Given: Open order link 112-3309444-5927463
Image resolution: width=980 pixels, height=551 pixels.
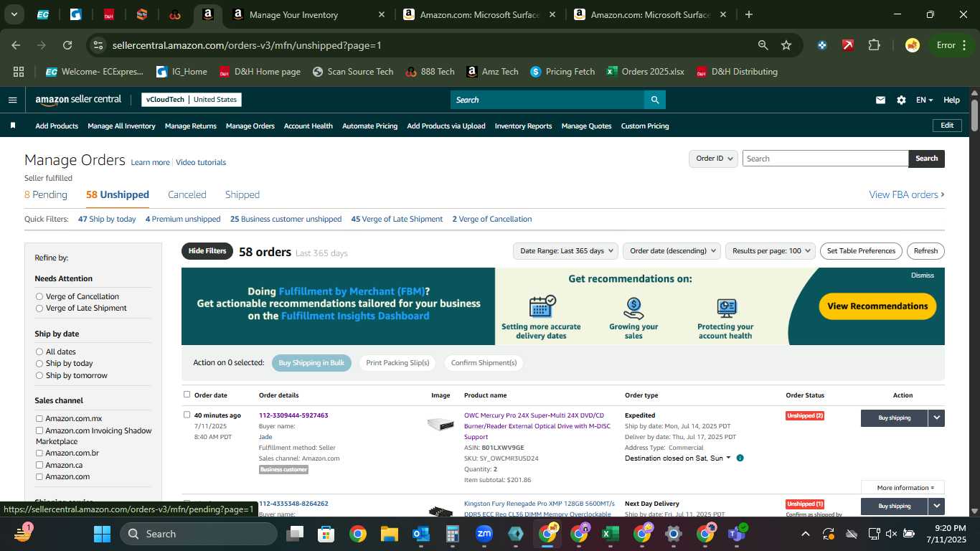Looking at the screenshot, I should (293, 415).
